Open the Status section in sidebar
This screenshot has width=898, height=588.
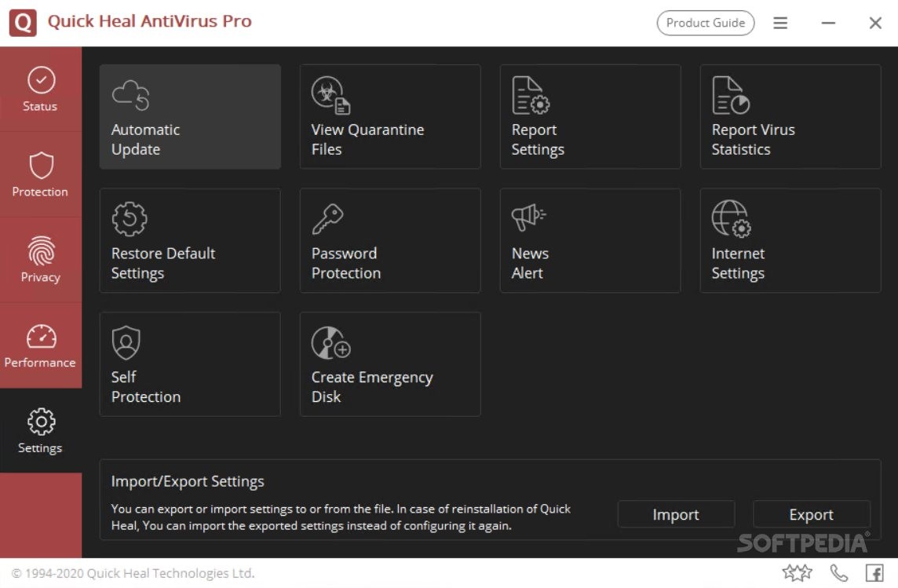click(x=41, y=89)
